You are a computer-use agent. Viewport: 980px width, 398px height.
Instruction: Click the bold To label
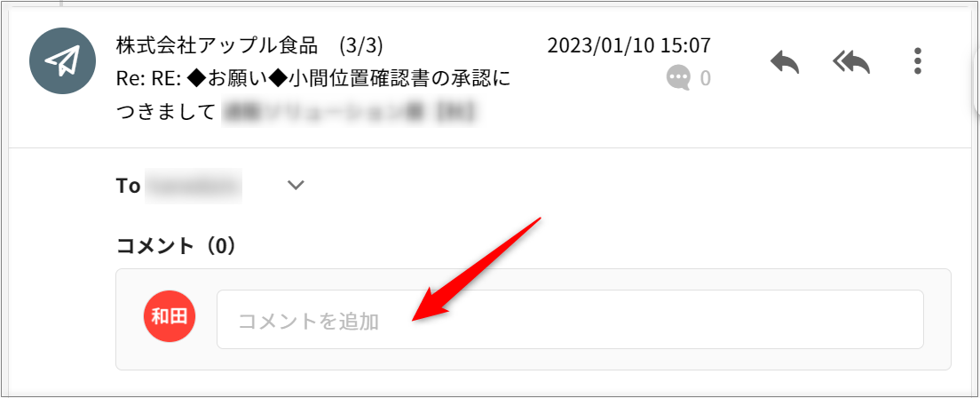pos(128,186)
